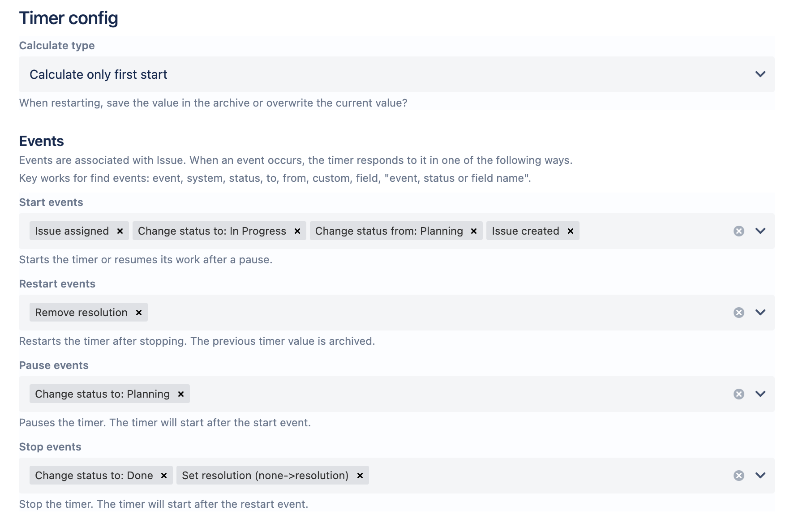Click the Stop events field label
Screen dimensions: 790x532
pyautogui.click(x=50, y=447)
